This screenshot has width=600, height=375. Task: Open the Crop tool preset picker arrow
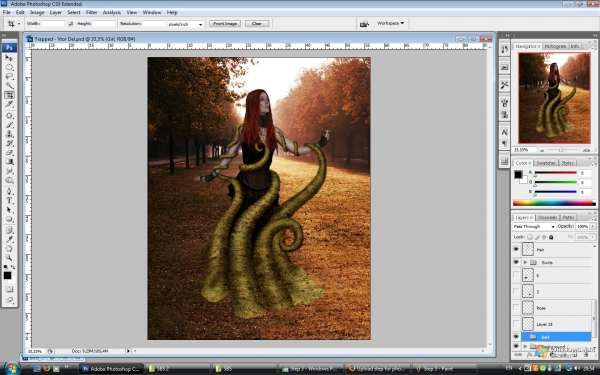(19, 24)
